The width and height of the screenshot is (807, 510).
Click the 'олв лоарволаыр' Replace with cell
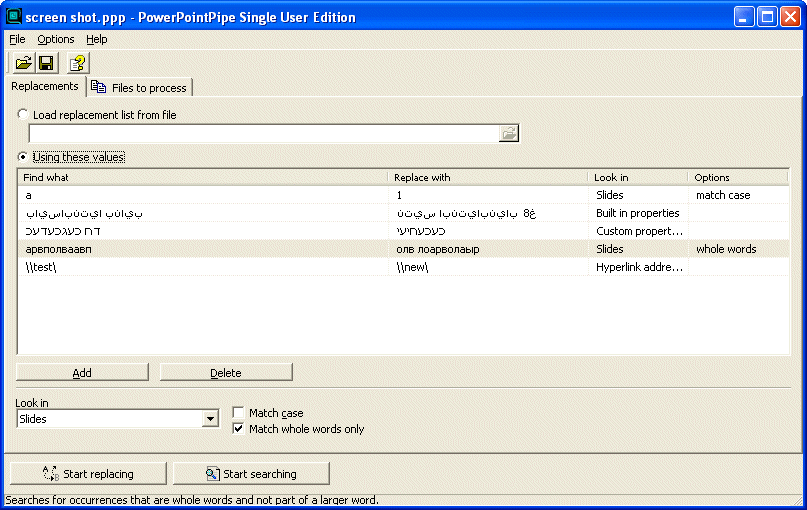tap(488, 249)
